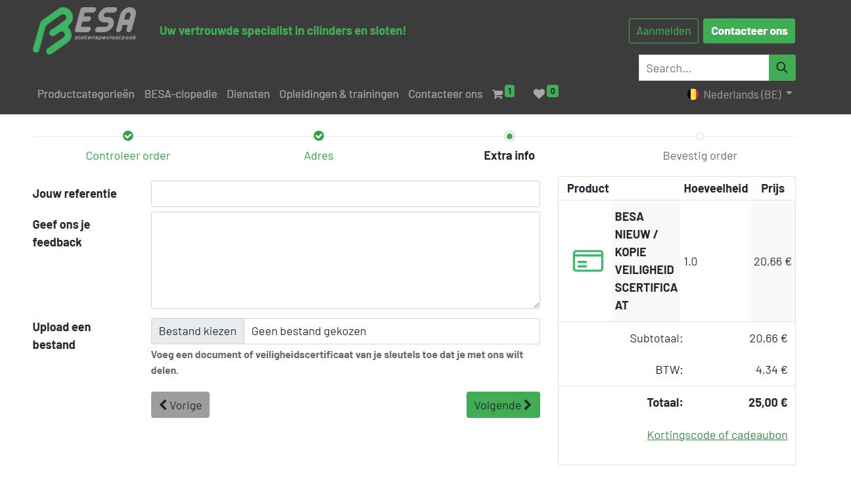851x504 pixels.
Task: Click the Adres step checkmark
Action: point(319,136)
